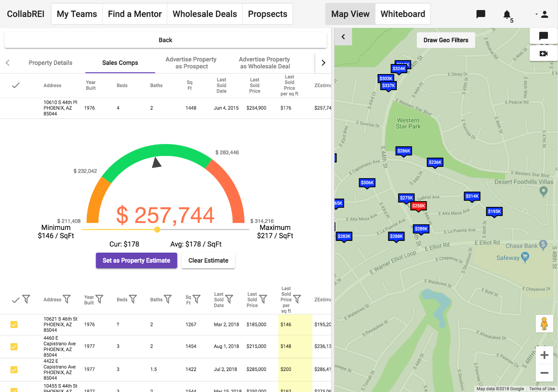The image size is (558, 392).
Task: Activate Street View with the Pegman icon
Action: 544,324
